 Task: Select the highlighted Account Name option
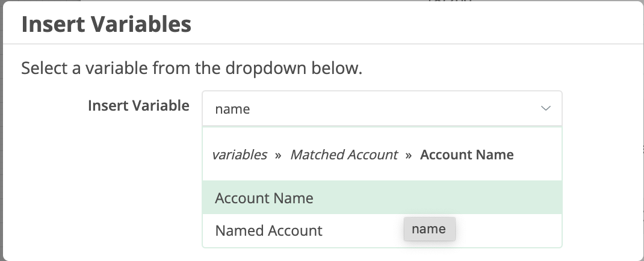pos(264,198)
